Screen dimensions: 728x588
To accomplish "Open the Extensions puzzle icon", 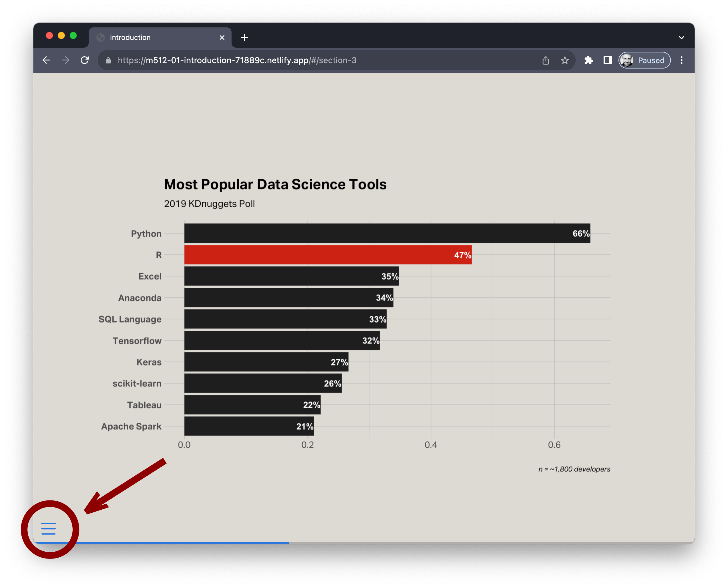I will (x=588, y=60).
